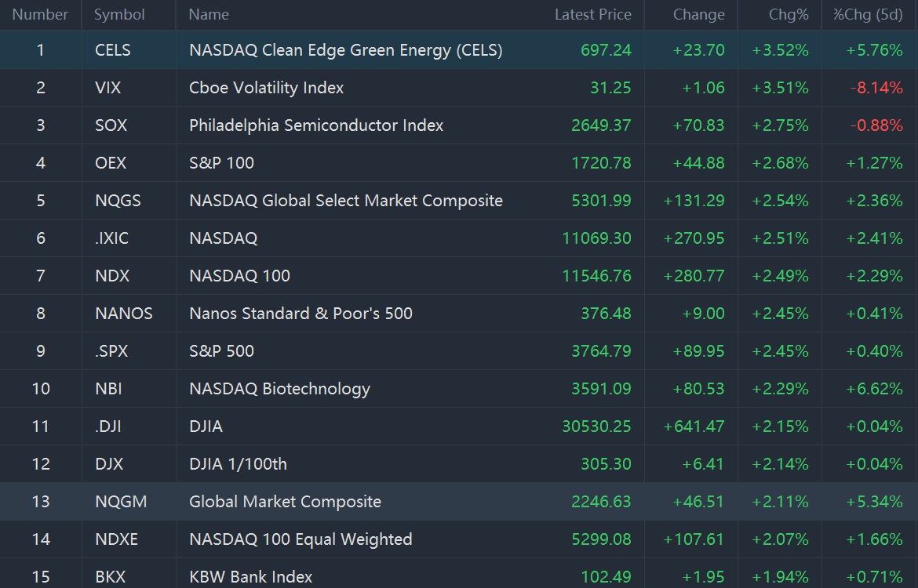This screenshot has height=588, width=918.
Task: Open the CELS symbol row
Action: point(113,50)
